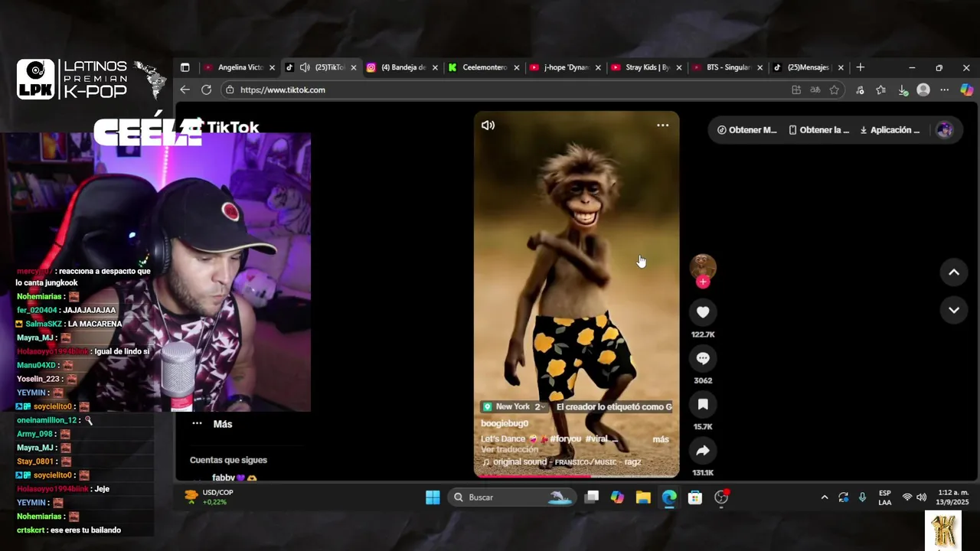Seek on the video progress bar

[576, 476]
